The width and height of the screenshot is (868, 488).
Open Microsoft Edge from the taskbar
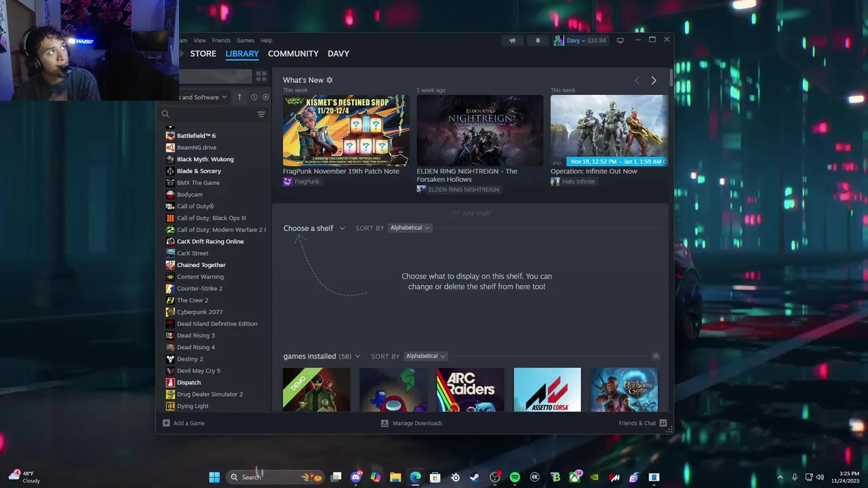coord(415,477)
